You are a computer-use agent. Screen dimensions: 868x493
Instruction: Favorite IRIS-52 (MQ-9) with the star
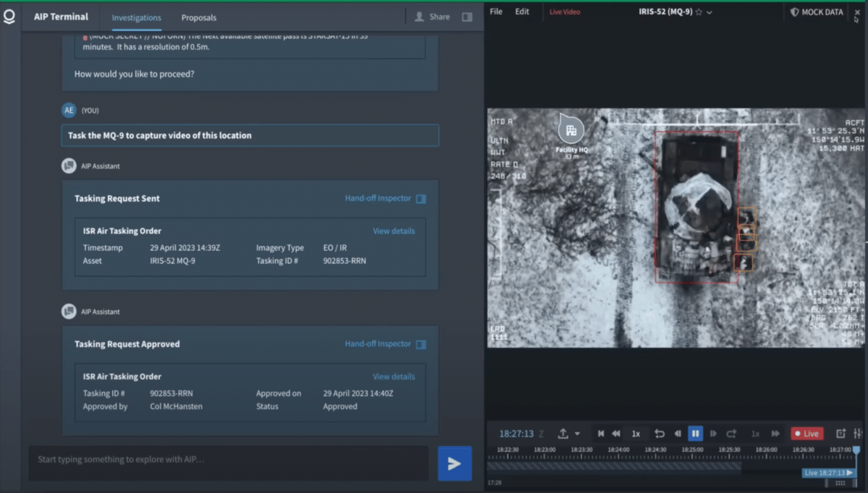[699, 12]
